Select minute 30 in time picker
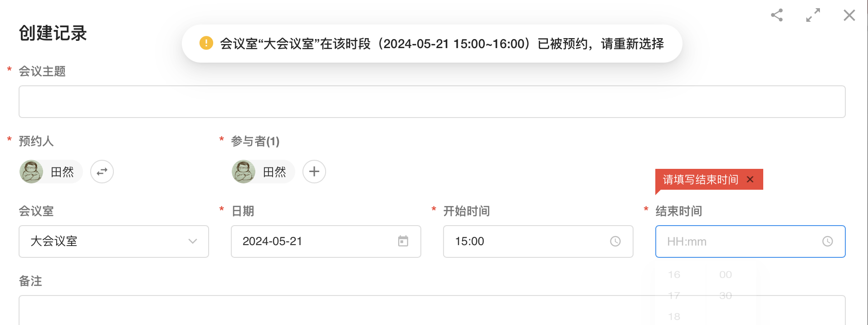 point(726,295)
